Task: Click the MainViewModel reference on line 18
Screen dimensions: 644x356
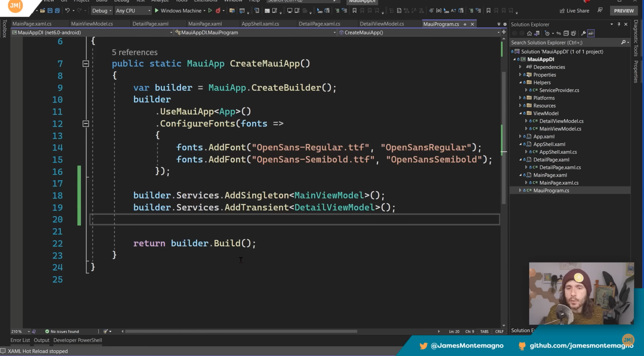Action: click(329, 195)
